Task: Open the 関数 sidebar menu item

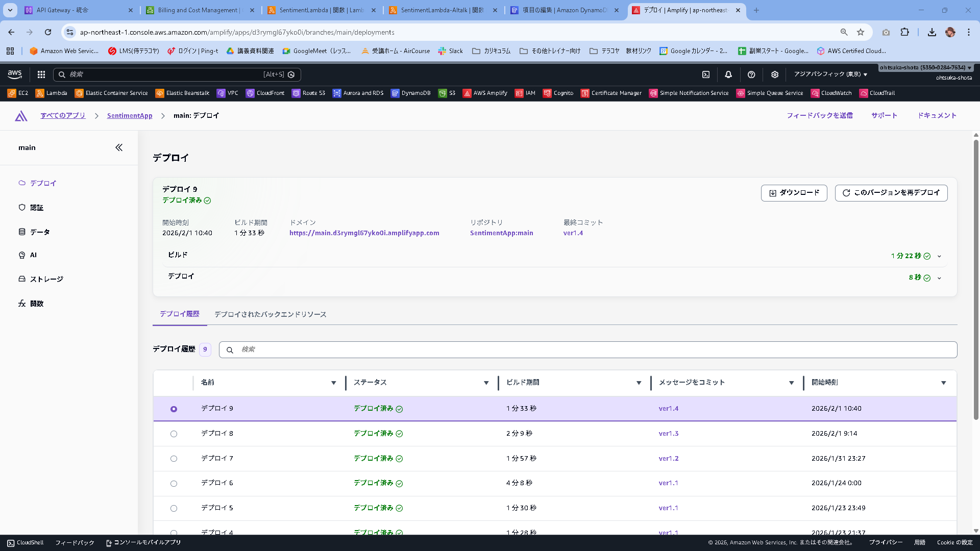Action: [x=37, y=304]
